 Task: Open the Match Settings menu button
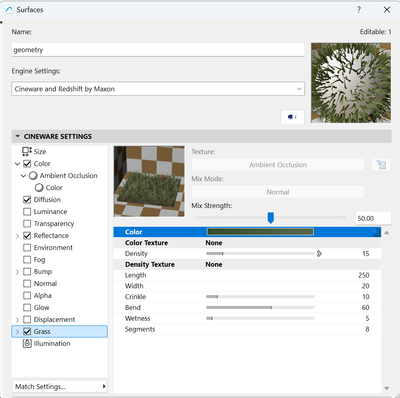tap(59, 387)
